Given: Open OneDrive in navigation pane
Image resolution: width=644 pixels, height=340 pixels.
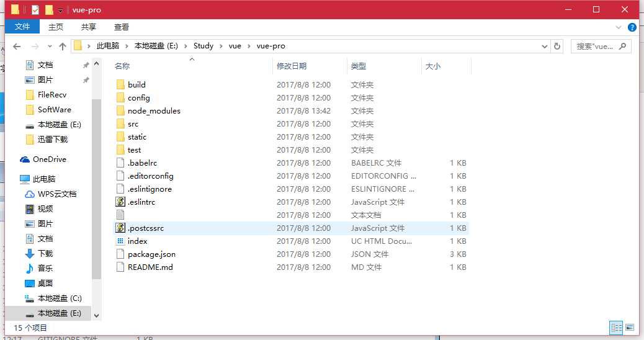Looking at the screenshot, I should click(x=43, y=159).
